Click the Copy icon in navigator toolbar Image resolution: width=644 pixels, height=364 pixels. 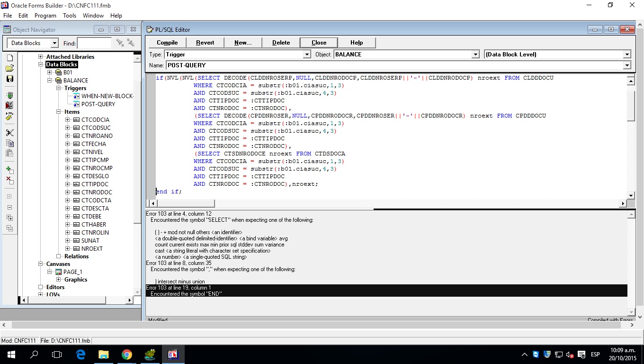pyautogui.click(x=9, y=143)
